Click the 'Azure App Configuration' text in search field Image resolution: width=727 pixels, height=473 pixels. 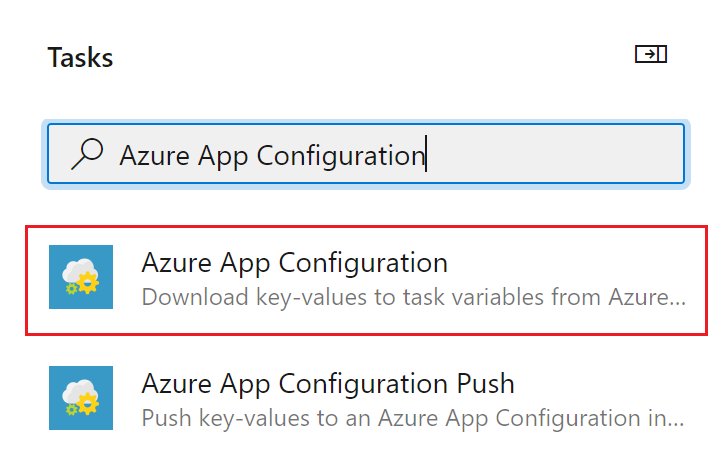click(x=272, y=155)
